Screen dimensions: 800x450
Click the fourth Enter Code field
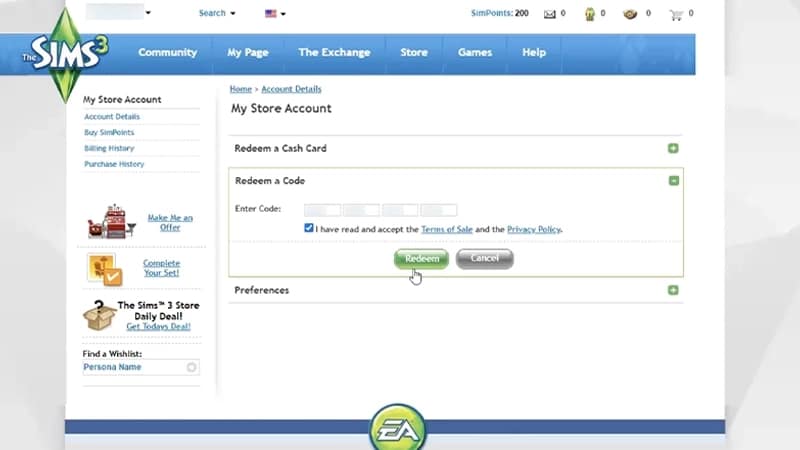point(439,210)
